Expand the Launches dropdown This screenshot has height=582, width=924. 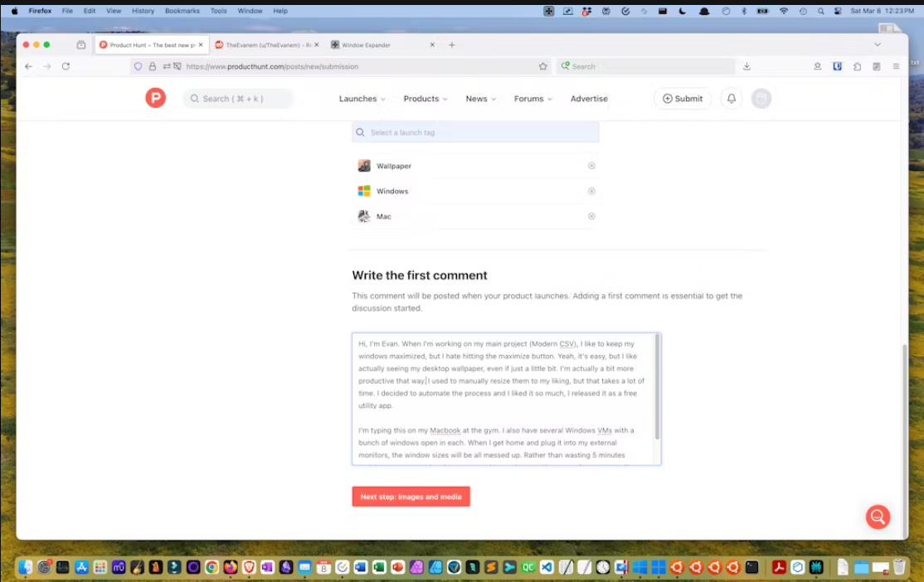362,99
